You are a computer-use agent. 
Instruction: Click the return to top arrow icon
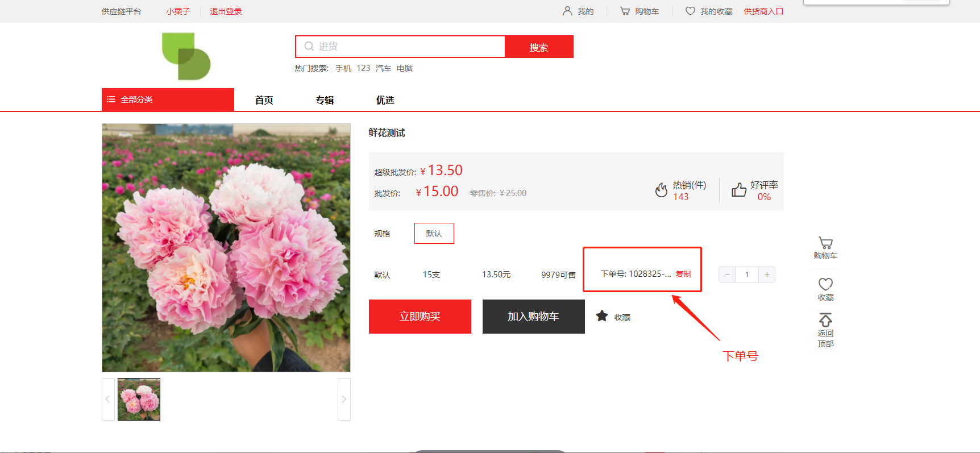coord(825,320)
